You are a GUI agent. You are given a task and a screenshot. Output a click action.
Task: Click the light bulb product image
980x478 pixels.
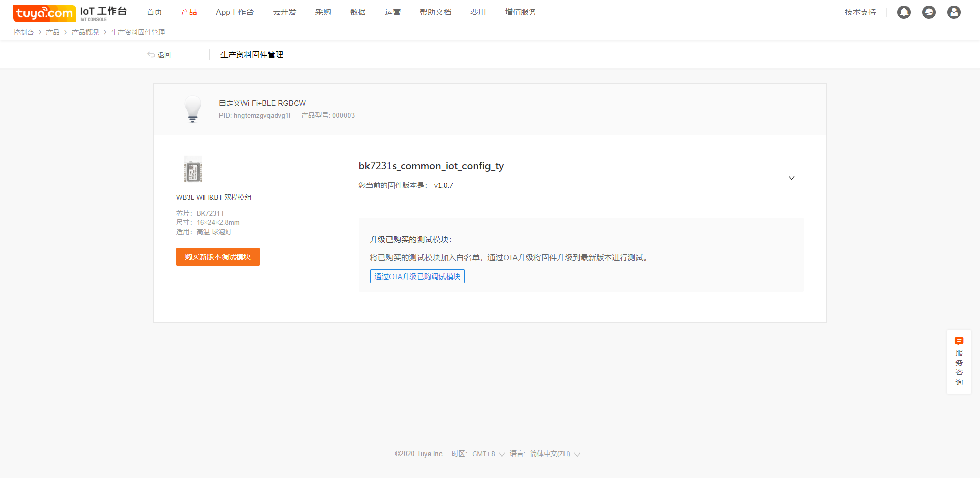[193, 109]
